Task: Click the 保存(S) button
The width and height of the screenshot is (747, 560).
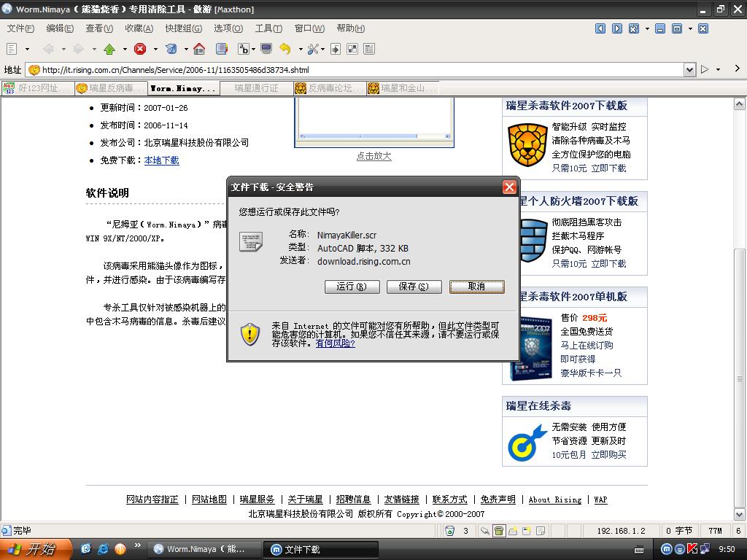Action: (414, 287)
